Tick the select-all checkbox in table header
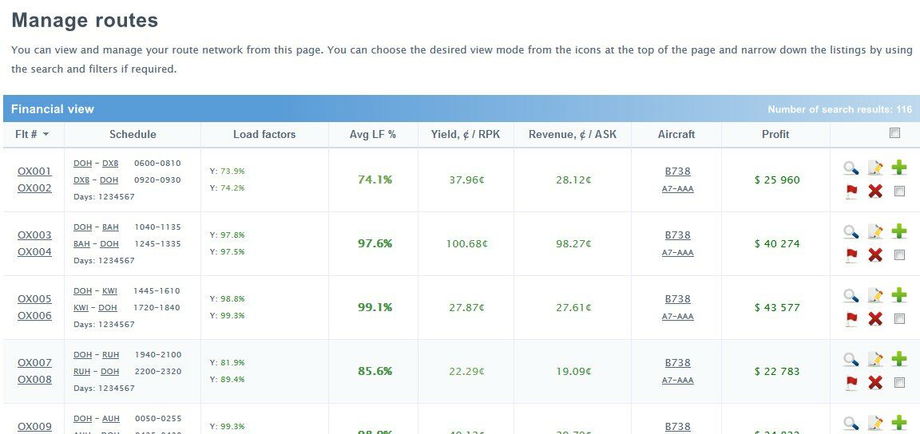This screenshot has height=434, width=920. tap(893, 134)
